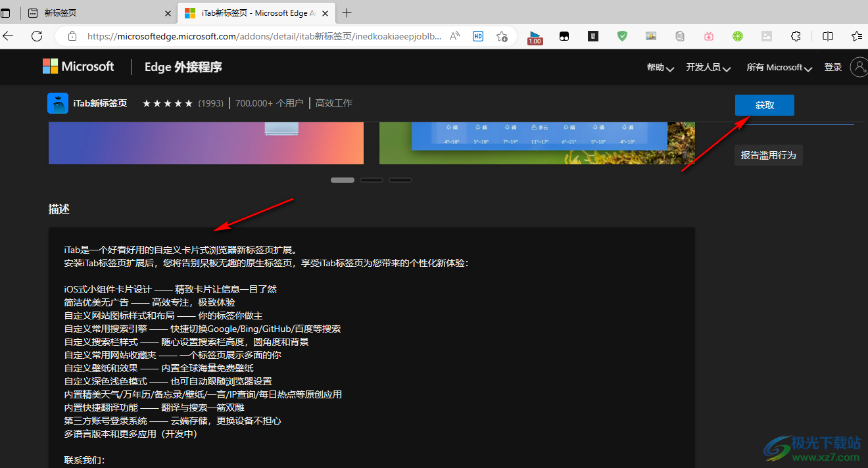Close the 新标签页 browser tab

click(x=168, y=12)
